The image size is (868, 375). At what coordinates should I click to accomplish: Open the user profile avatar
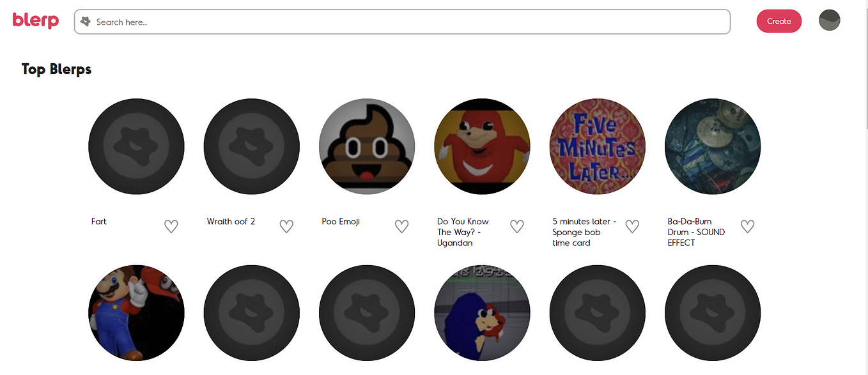(x=829, y=20)
